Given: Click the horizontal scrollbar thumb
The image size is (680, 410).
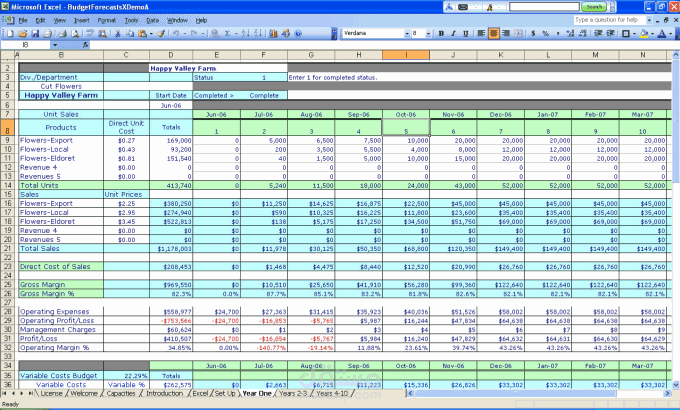Looking at the screenshot, I should tap(516, 394).
